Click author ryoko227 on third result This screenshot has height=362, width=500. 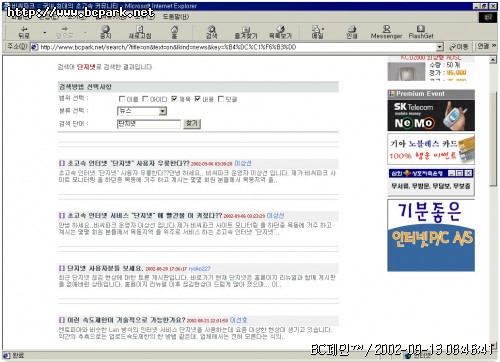(x=199, y=269)
